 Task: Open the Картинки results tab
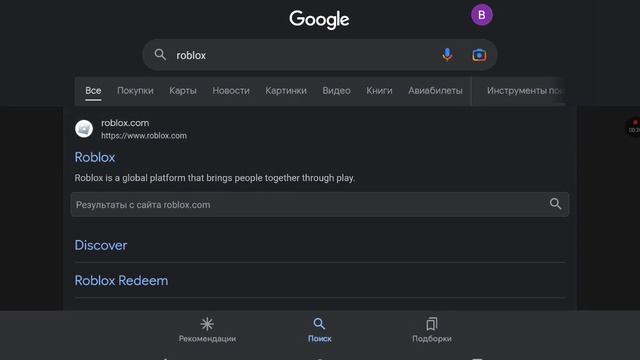286,91
